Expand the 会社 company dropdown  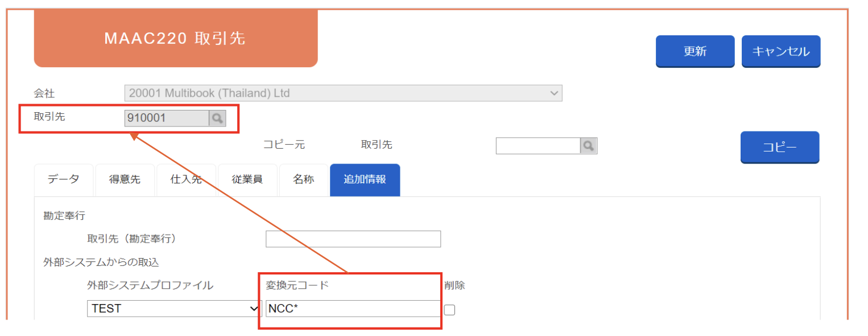tap(344, 93)
